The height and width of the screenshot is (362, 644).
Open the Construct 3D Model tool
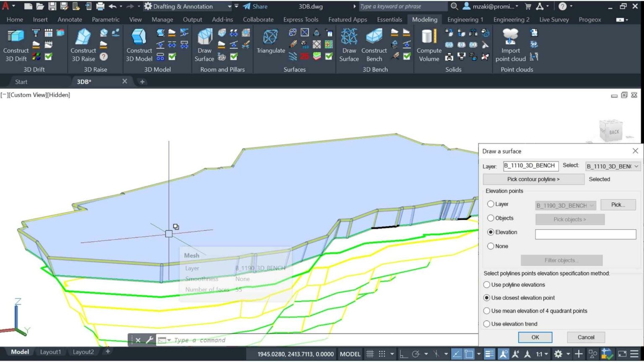pyautogui.click(x=139, y=45)
